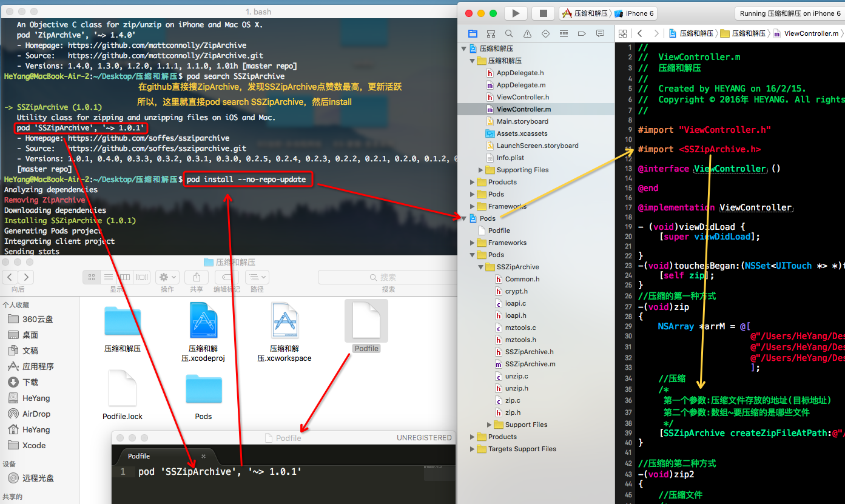Click the 压缩和解压 project item in jump bar
845x504 pixels.
coord(691,33)
